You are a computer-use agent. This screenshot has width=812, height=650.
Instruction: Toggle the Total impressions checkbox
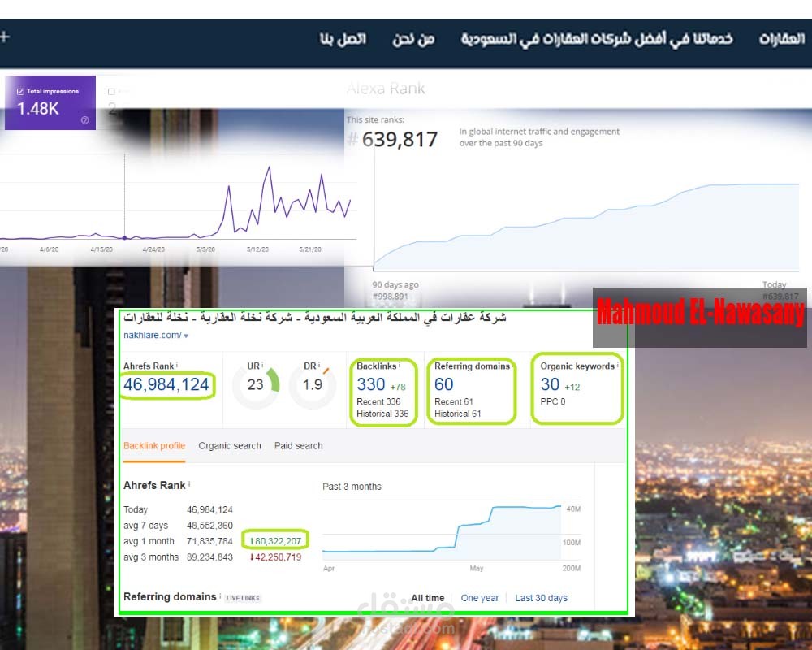point(21,91)
